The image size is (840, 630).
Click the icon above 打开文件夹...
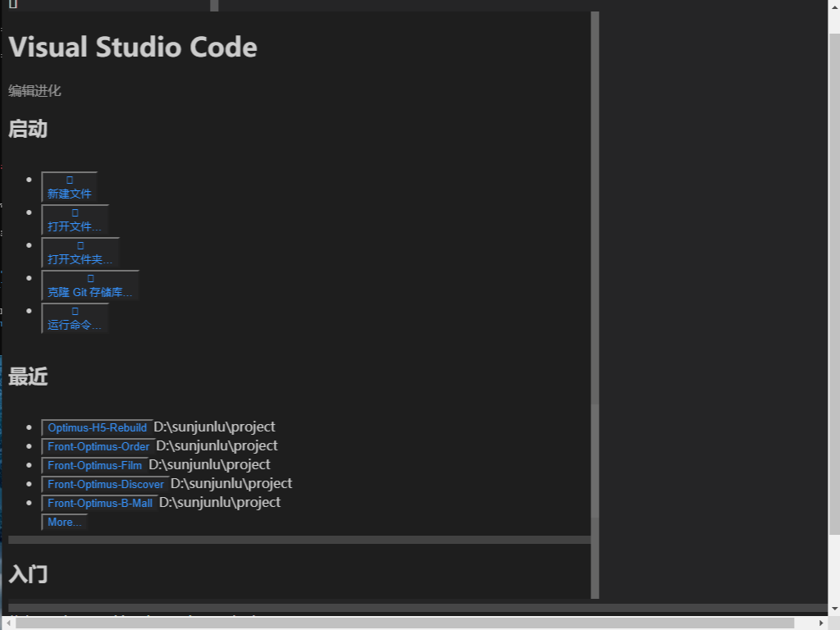click(x=80, y=245)
